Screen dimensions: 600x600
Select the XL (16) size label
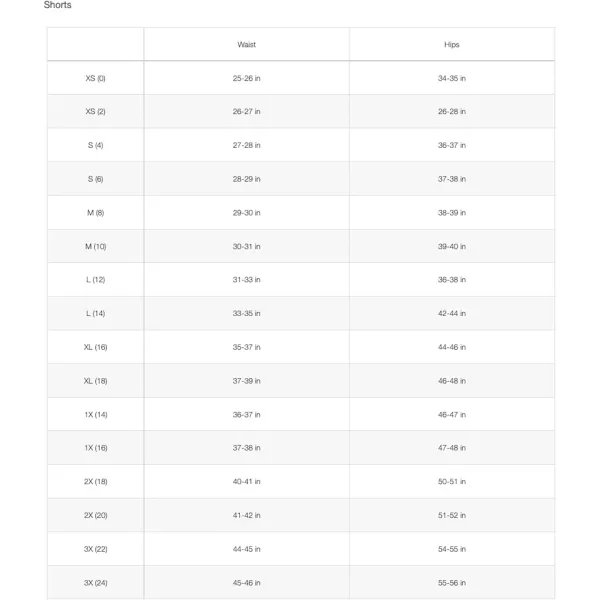(x=96, y=347)
